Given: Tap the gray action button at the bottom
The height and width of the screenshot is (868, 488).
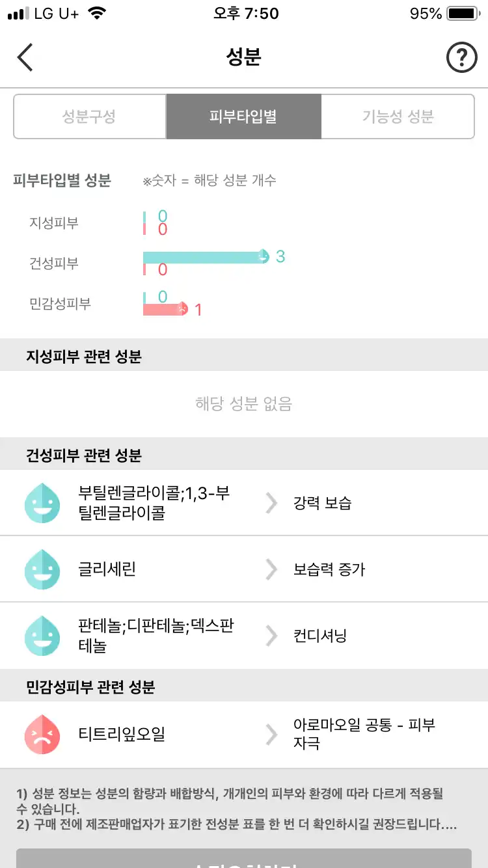Looking at the screenshot, I should pyautogui.click(x=244, y=859).
